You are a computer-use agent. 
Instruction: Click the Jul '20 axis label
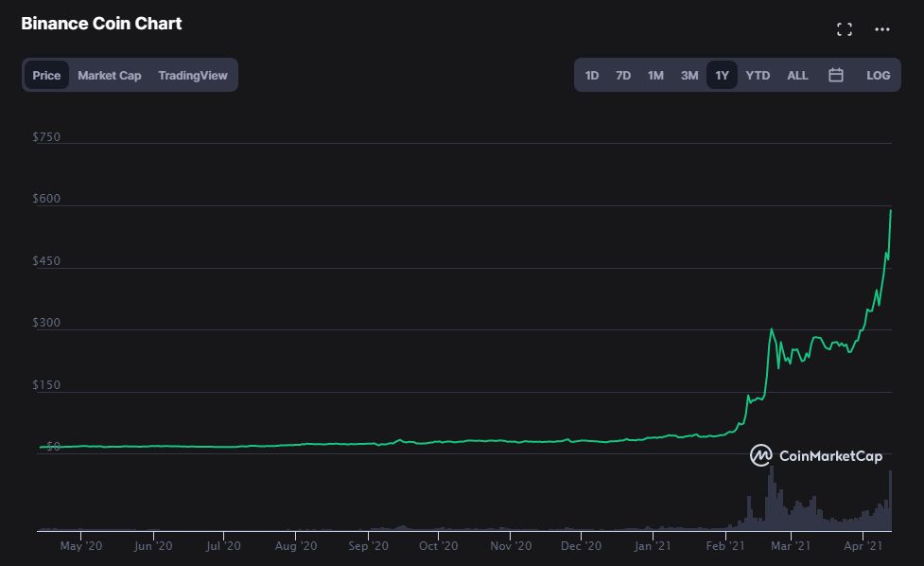pyautogui.click(x=223, y=546)
